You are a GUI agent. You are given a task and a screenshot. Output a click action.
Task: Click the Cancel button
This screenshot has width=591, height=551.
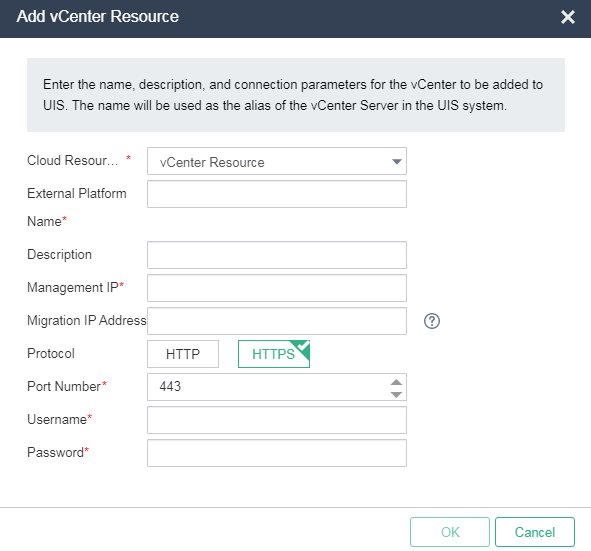click(x=535, y=532)
